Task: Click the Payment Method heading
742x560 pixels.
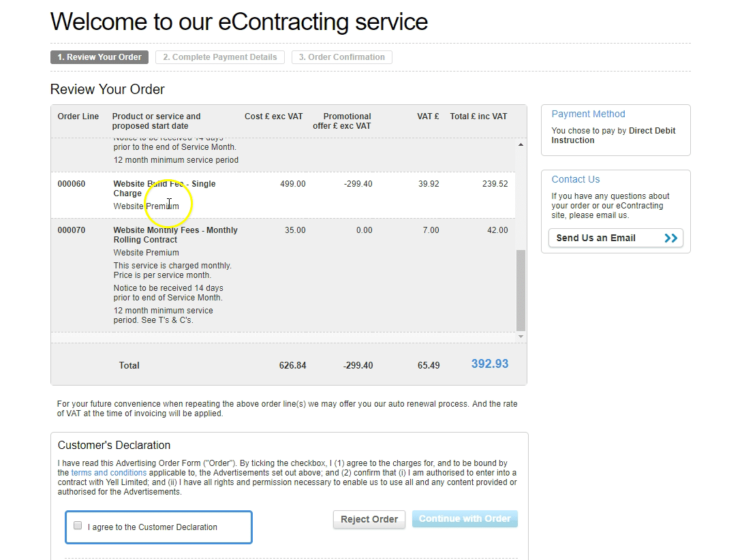Action: click(588, 114)
